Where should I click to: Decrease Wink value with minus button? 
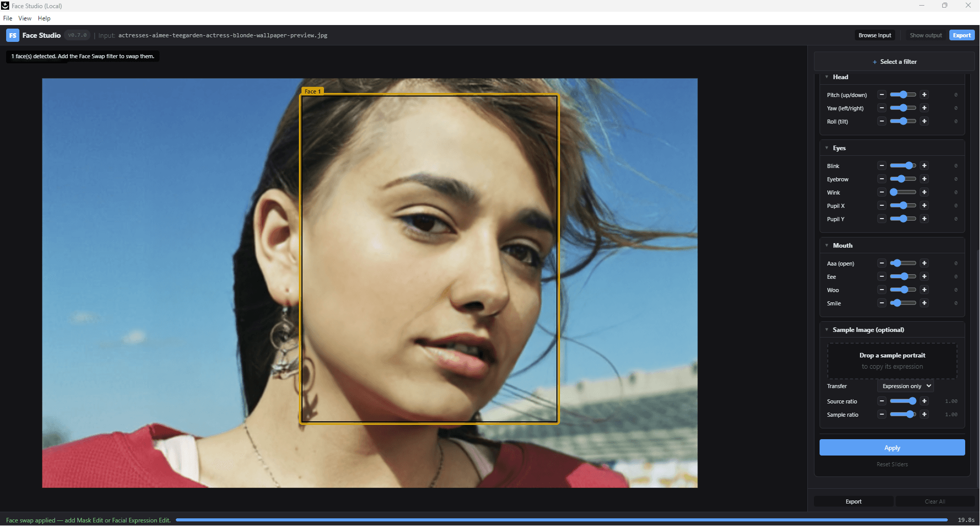coord(882,193)
